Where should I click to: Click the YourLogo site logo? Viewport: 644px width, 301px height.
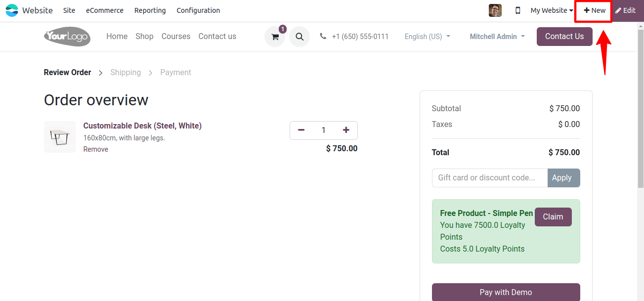coord(67,37)
